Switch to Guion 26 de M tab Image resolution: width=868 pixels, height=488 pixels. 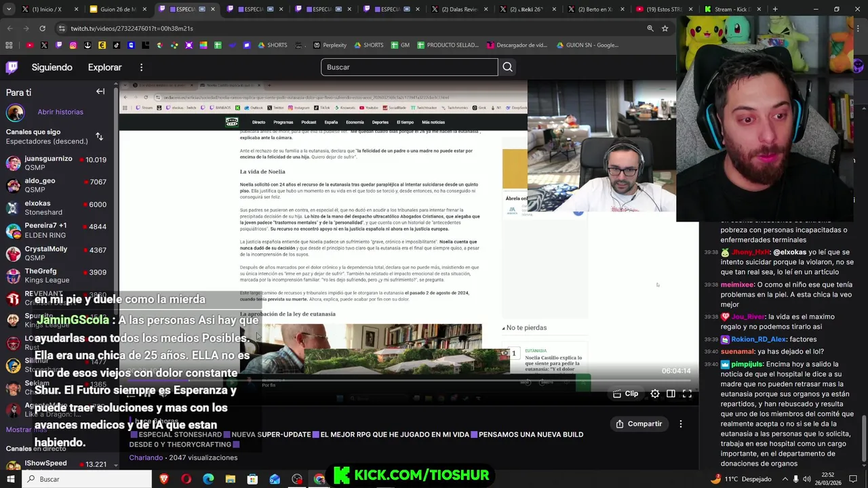click(x=117, y=9)
